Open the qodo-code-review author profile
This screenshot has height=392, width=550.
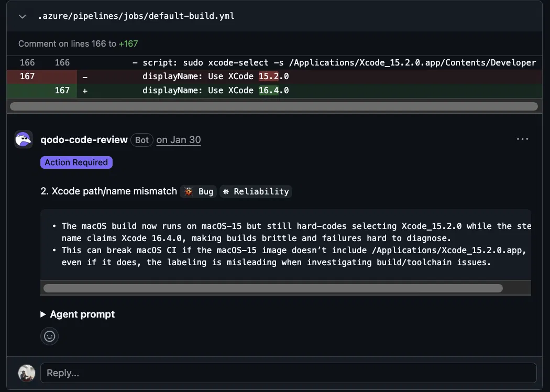[x=84, y=140]
